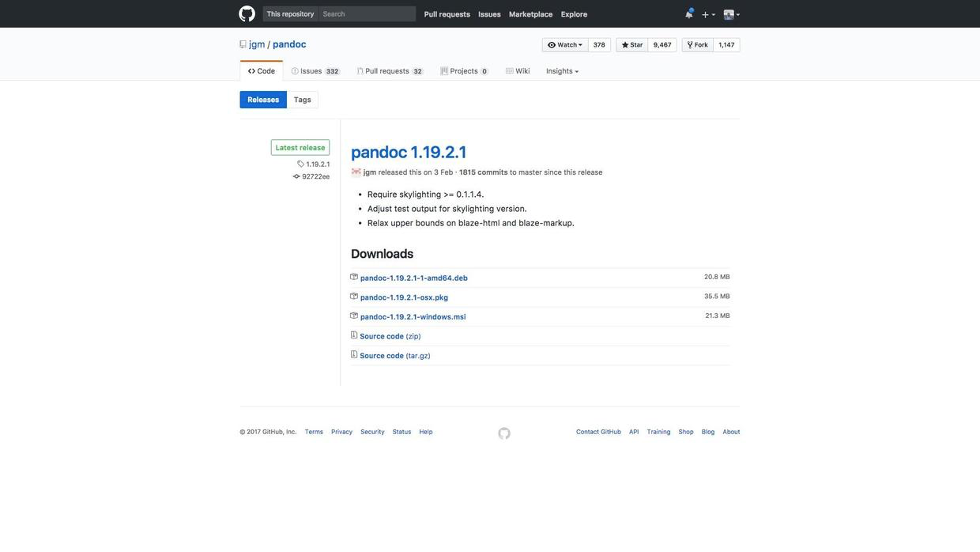Screen dimensions: 980x552
Task: Open Pull requests in top navigation
Action: (447, 14)
